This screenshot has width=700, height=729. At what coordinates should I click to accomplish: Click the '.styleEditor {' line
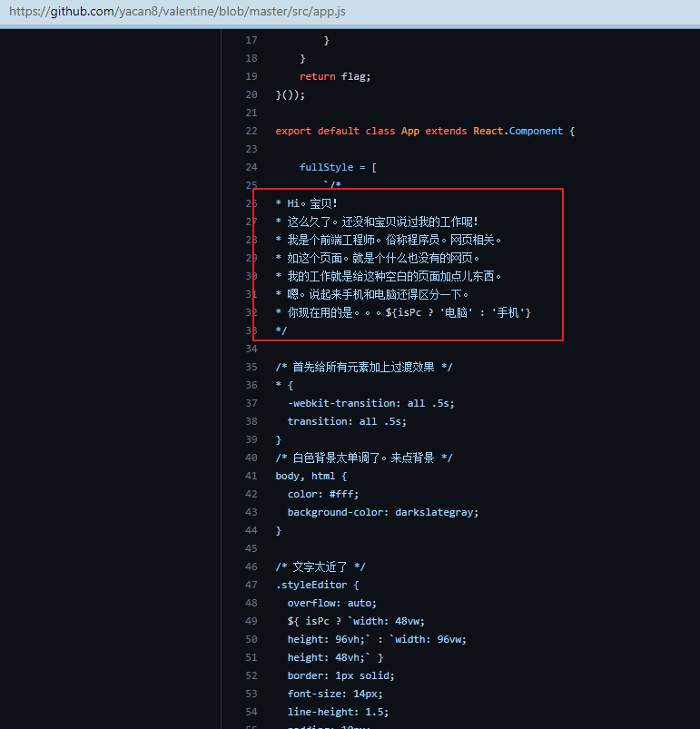(x=317, y=585)
